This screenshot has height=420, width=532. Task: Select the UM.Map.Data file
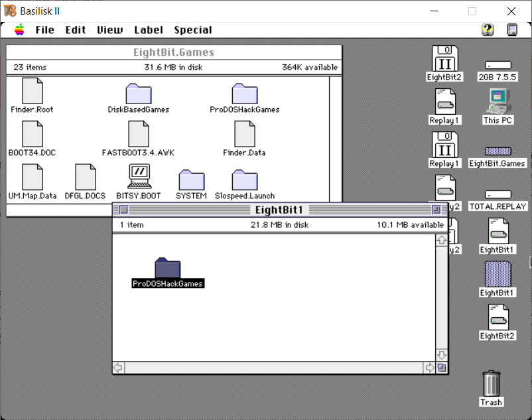(33, 182)
